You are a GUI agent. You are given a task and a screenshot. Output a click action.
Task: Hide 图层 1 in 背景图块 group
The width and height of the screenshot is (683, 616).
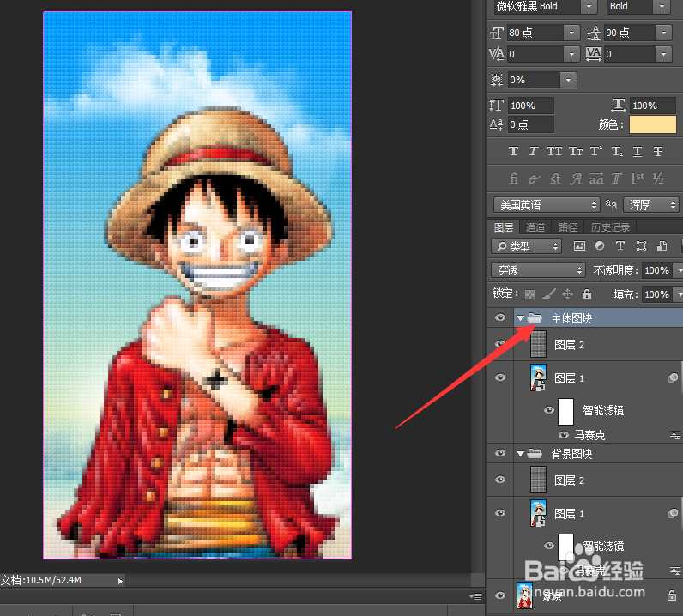pos(500,513)
